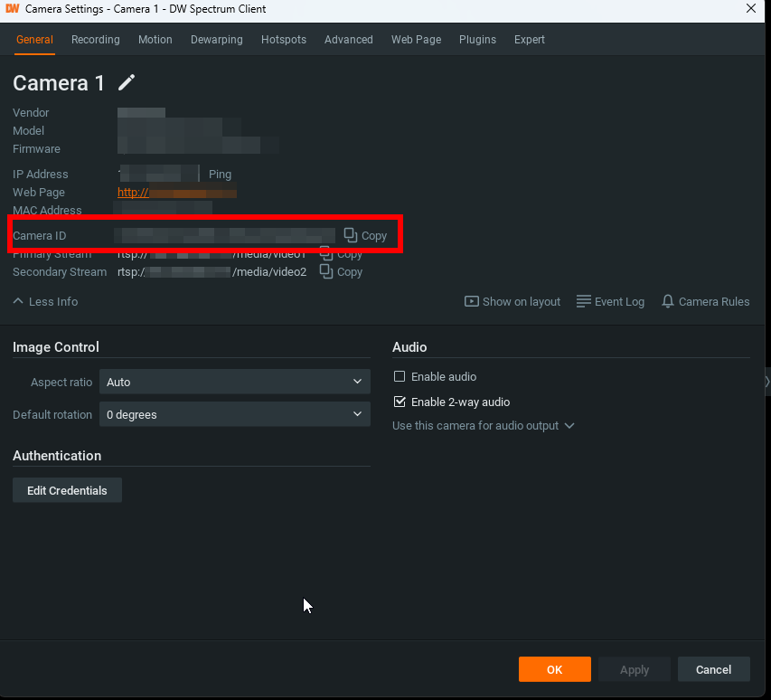Click the pencil icon to rename Camera 1

[x=127, y=83]
